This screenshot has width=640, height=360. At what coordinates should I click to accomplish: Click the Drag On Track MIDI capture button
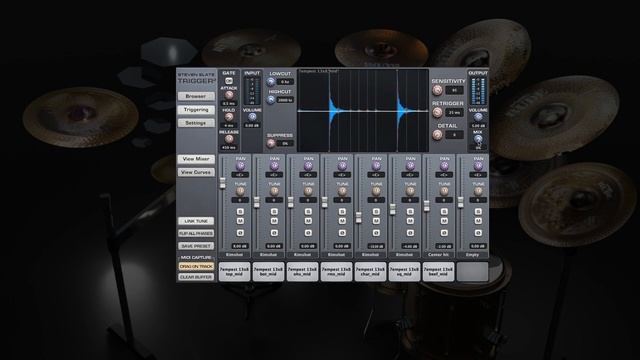196,267
